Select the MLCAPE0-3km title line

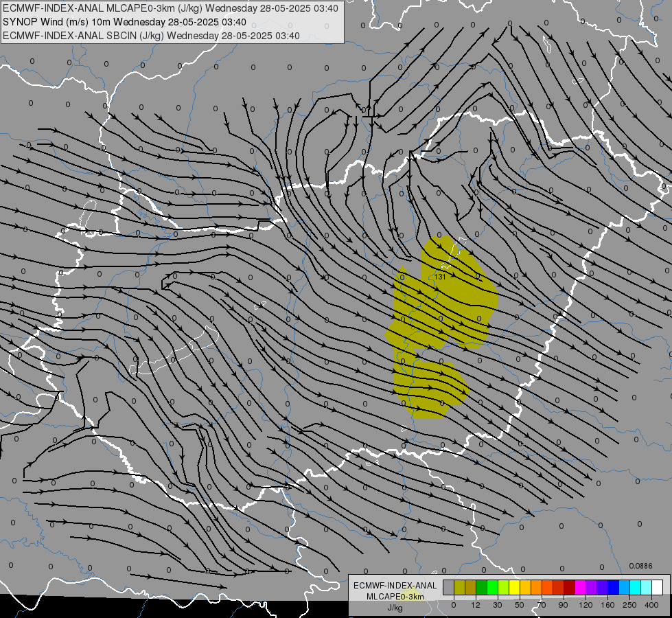click(x=170, y=8)
